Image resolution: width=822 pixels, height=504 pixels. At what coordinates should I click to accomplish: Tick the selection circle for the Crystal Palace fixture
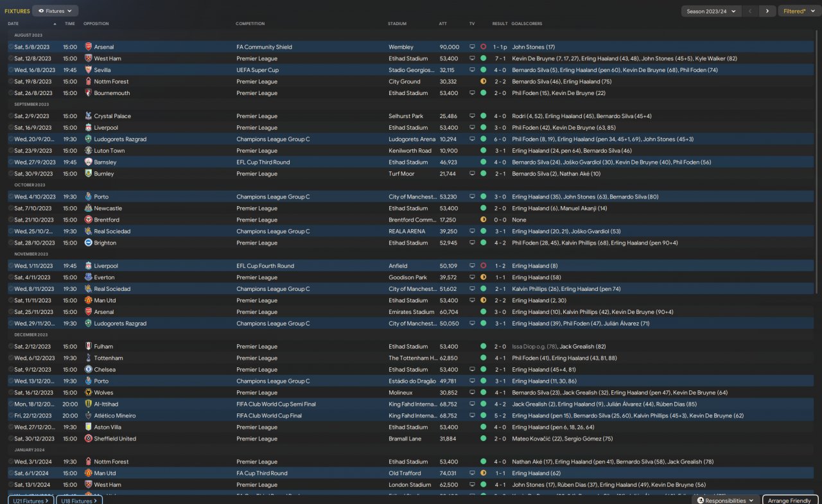10,116
